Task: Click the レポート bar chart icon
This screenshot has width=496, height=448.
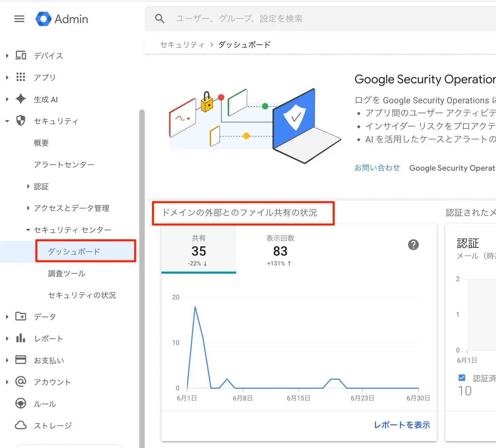Action: click(21, 338)
